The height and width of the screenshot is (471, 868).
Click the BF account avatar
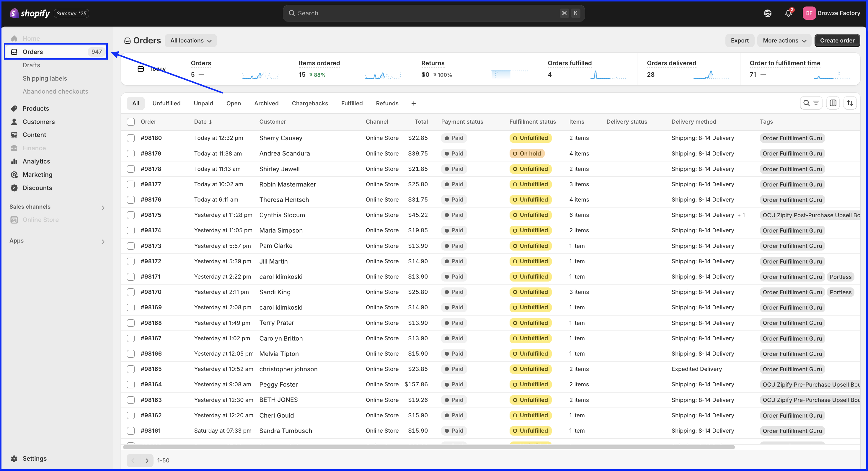[809, 13]
